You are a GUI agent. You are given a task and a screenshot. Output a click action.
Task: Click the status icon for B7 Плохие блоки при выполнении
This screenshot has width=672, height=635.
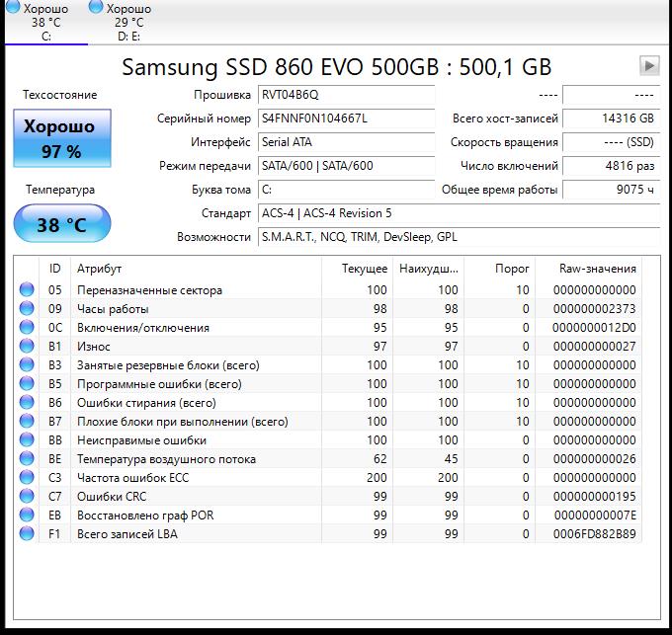point(27,422)
